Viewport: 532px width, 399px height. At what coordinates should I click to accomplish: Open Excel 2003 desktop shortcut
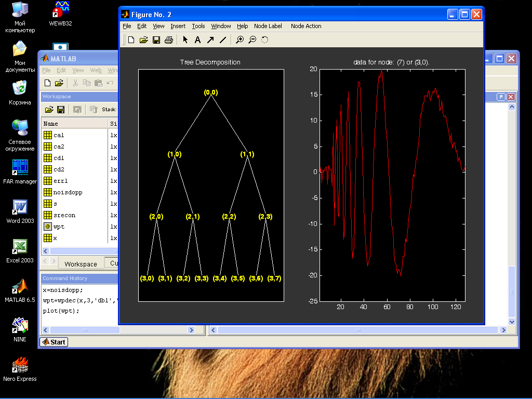[x=20, y=251]
